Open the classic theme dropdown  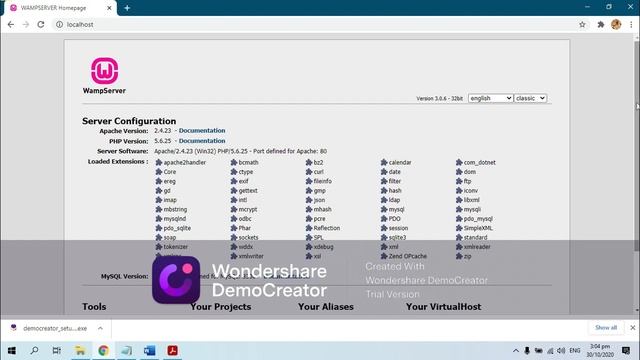pos(530,98)
